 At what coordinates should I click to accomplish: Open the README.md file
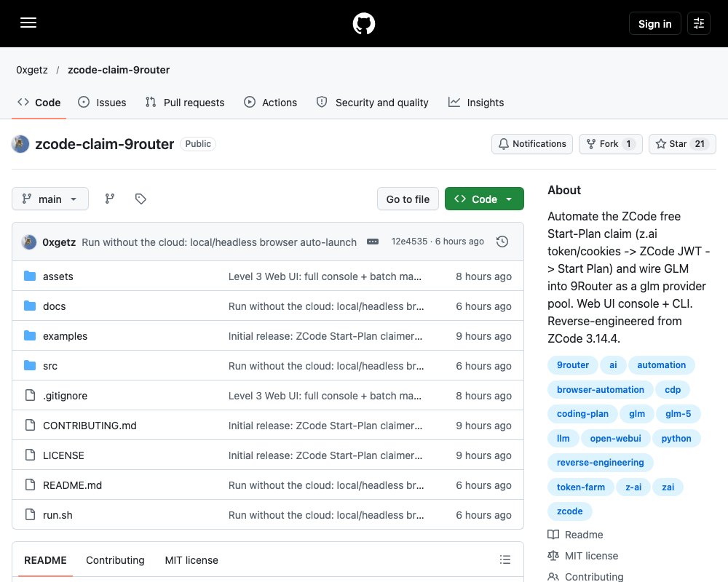pyautogui.click(x=72, y=485)
